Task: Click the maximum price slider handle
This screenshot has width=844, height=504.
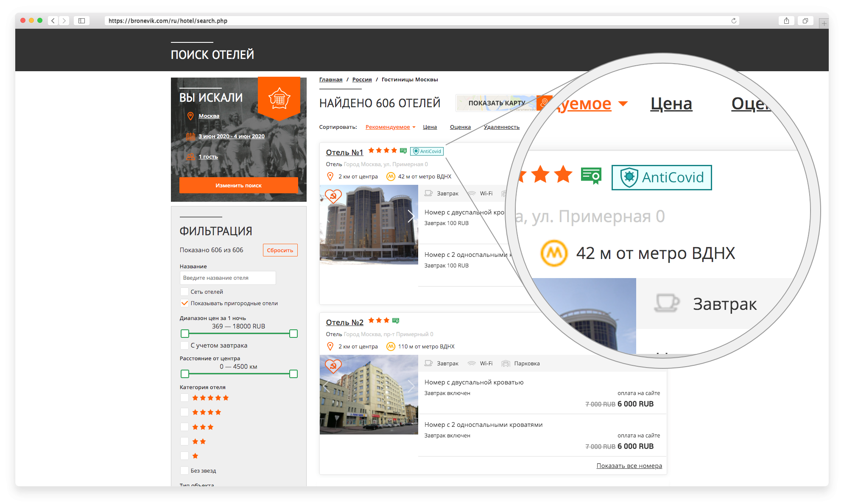Action: (x=293, y=334)
